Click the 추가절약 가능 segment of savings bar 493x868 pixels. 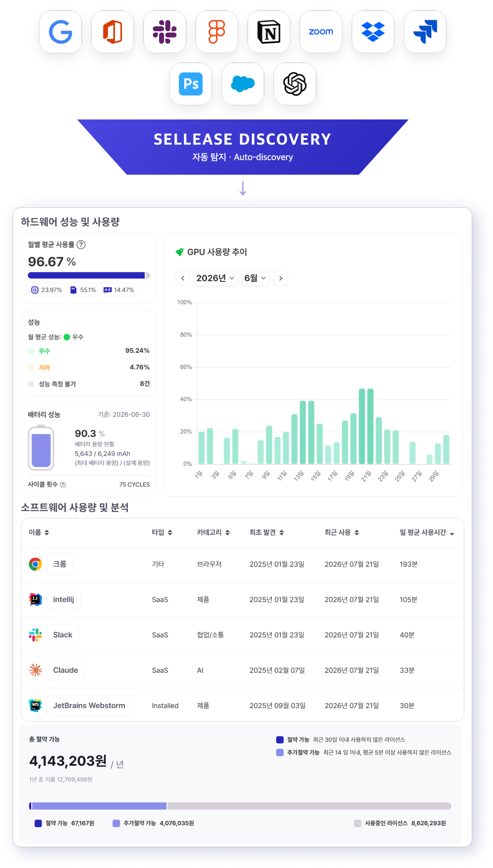(99, 806)
